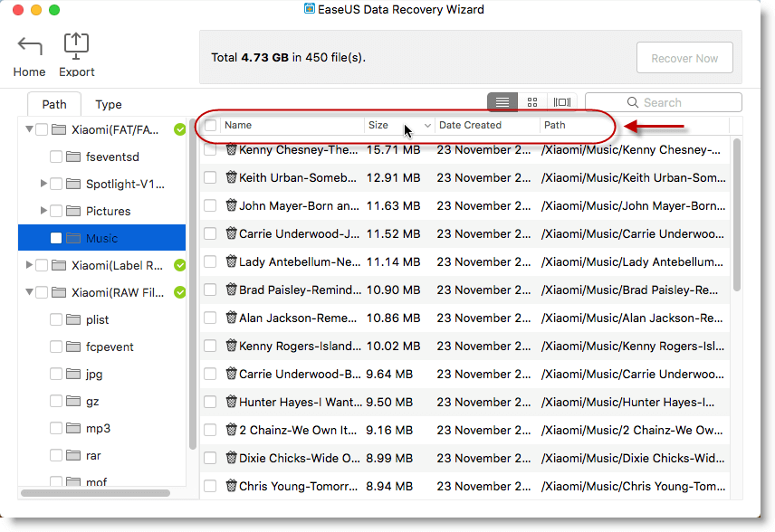Click the mp3 folder icon
Viewport: 775px width, 532px height.
73,428
